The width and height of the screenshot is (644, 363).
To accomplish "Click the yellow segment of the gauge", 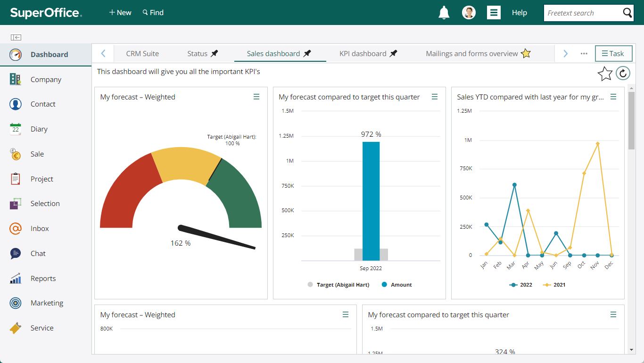I will click(186, 163).
